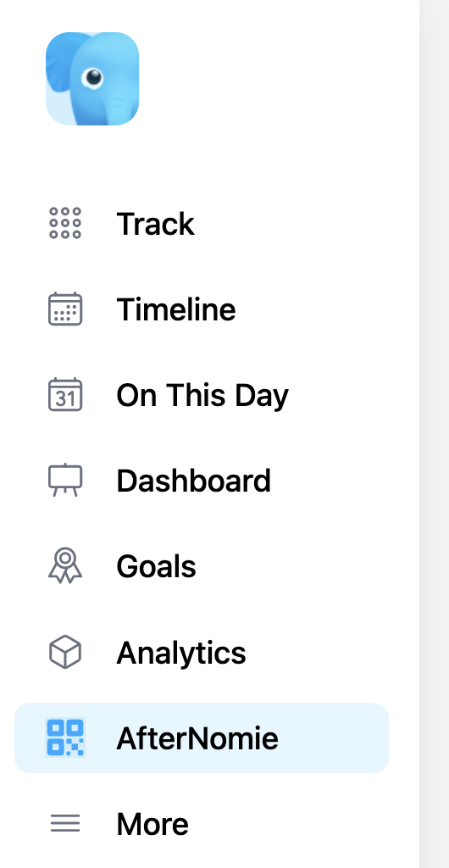Open the Goals page
This screenshot has width=449, height=868.
tap(202, 565)
